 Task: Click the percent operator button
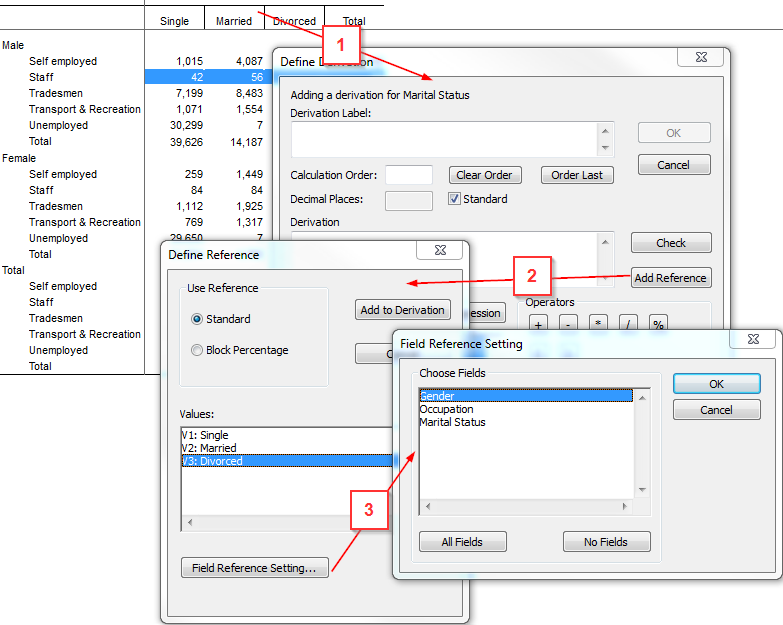coord(658,324)
